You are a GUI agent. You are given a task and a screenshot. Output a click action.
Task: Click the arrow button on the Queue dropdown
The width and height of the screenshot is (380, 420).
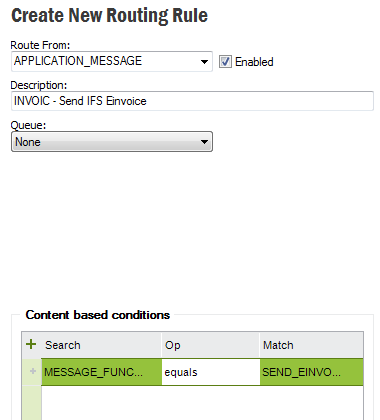point(204,142)
